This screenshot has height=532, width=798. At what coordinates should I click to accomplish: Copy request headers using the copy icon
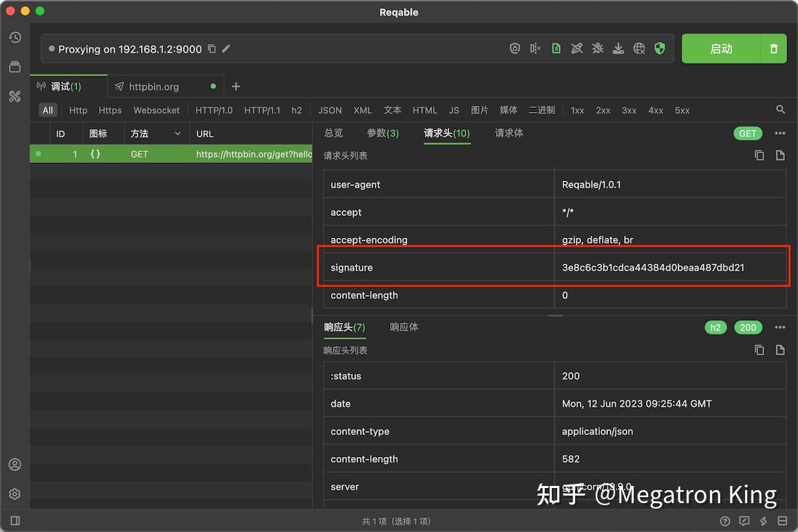click(759, 155)
